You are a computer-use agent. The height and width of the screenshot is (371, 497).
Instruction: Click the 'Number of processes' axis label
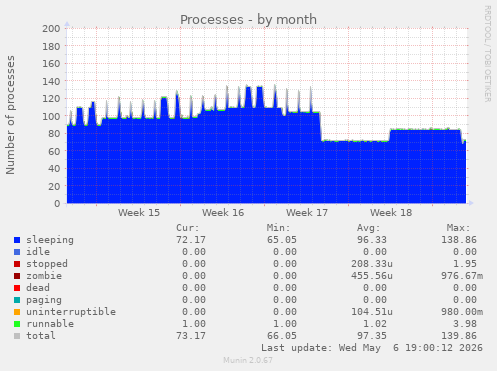pos(10,115)
